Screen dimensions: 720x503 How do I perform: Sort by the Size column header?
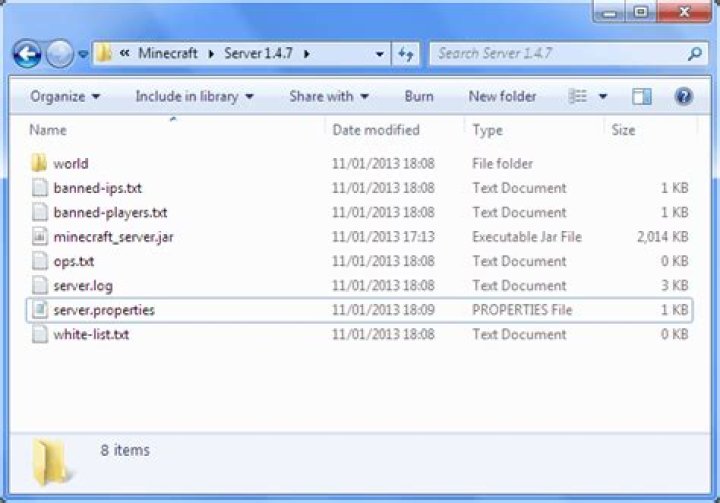[x=623, y=130]
